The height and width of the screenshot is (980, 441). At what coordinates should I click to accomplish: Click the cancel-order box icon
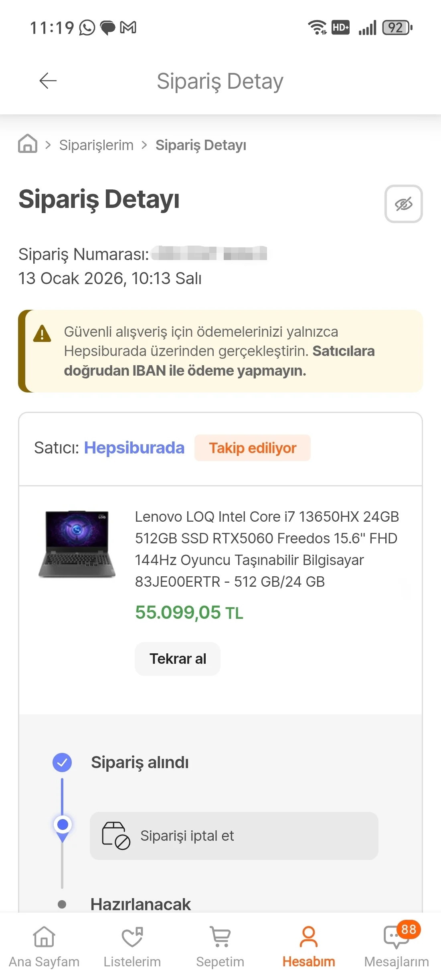click(115, 836)
